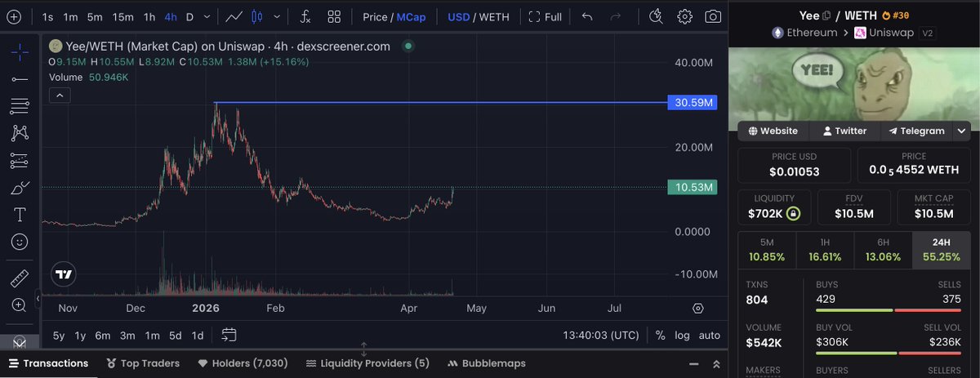
Task: Set timeframe to 1h
Action: tap(149, 16)
